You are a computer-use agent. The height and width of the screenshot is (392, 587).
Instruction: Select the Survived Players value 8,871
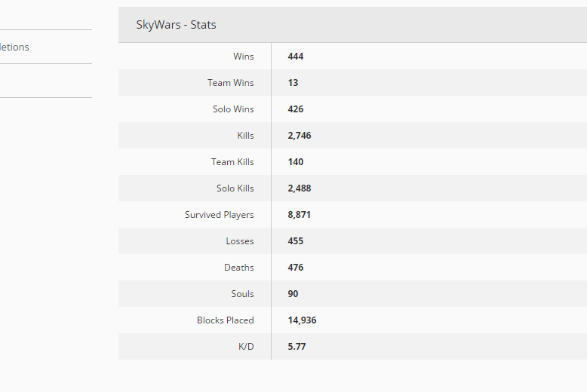299,215
